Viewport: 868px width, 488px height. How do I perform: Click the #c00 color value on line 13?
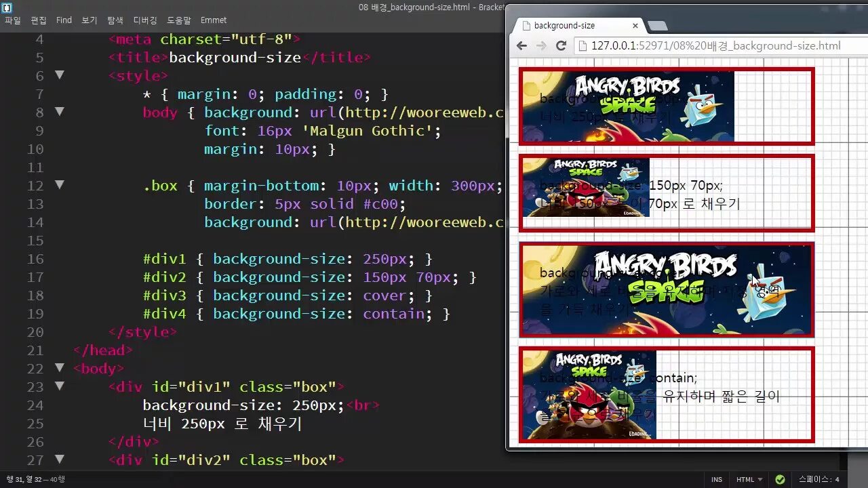click(x=380, y=204)
